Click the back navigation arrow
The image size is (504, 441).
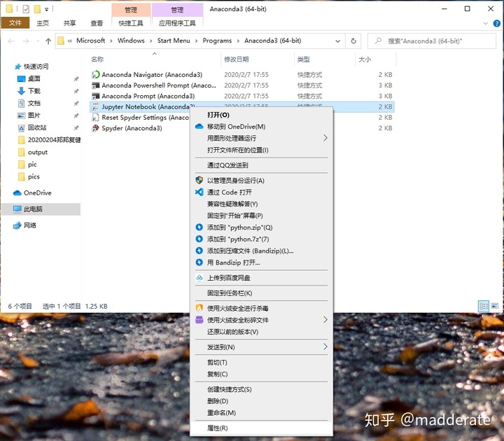point(11,41)
